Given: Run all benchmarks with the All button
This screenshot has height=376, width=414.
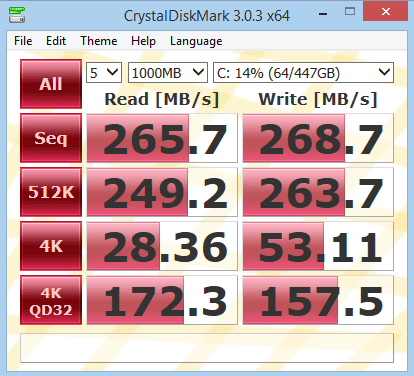Looking at the screenshot, I should [51, 84].
